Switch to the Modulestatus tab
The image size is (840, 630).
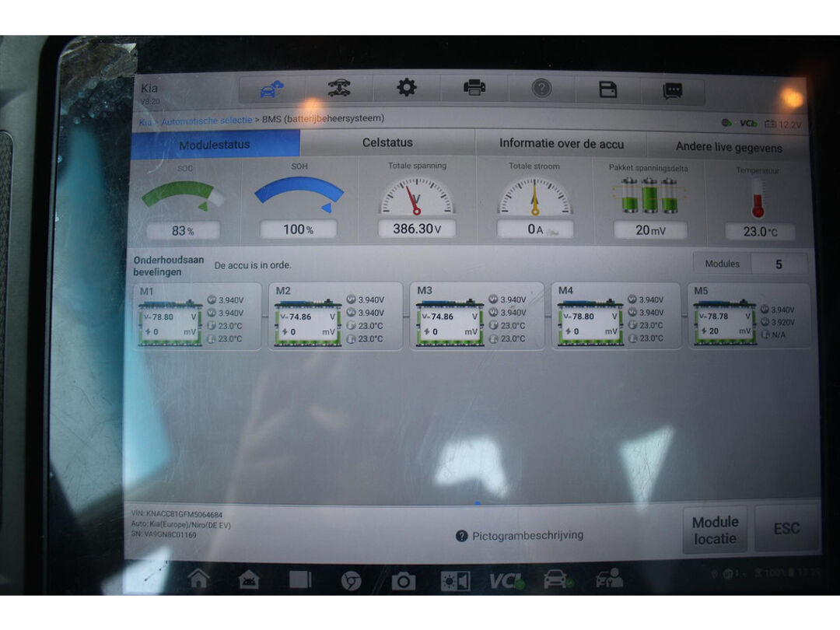point(215,145)
